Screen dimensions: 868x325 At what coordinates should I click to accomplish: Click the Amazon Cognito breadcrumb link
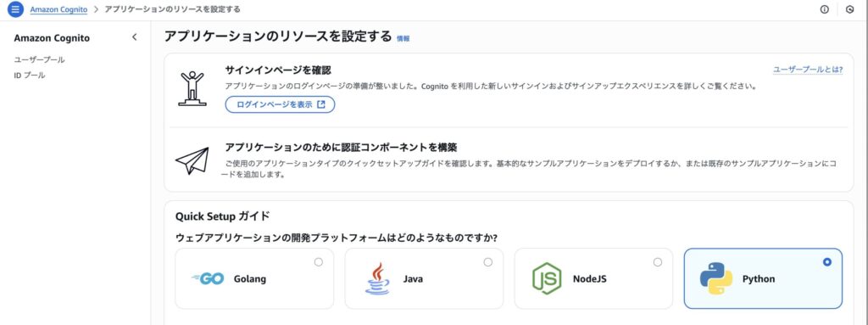tap(58, 9)
